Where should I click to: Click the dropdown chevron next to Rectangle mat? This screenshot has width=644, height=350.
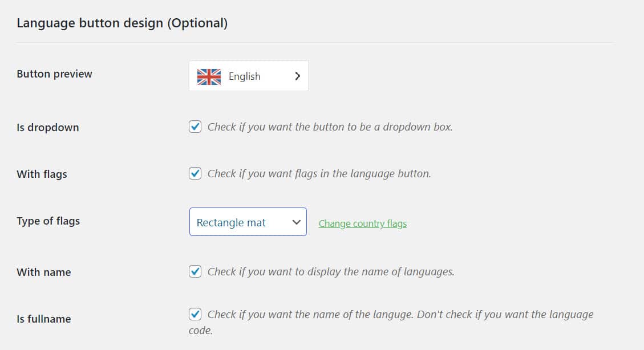pos(297,222)
